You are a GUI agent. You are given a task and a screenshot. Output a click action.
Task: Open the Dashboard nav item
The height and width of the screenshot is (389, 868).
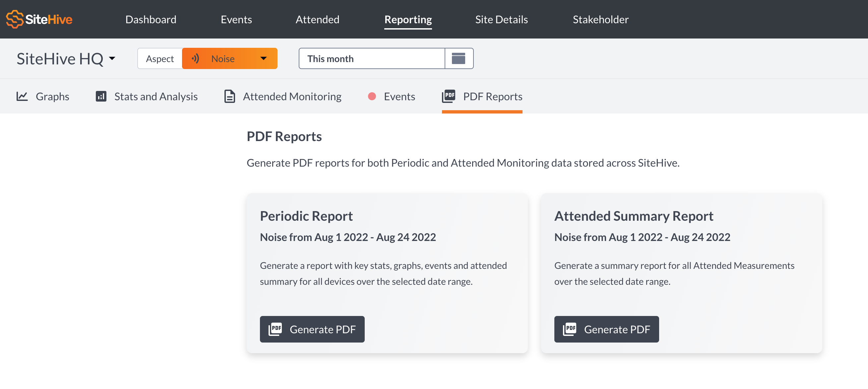coord(151,19)
